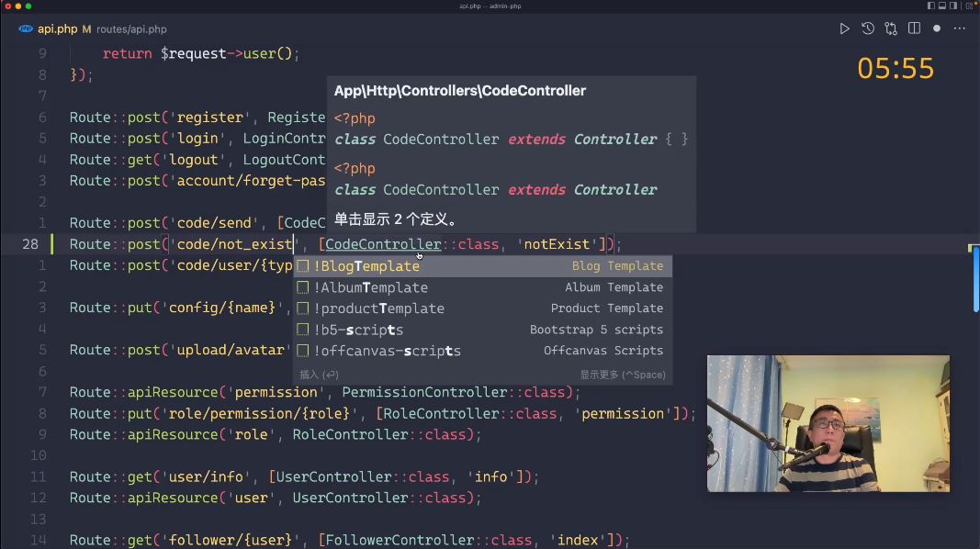
Task: Click 'Offcanvas Scripts' description in suggestions
Action: [603, 351]
